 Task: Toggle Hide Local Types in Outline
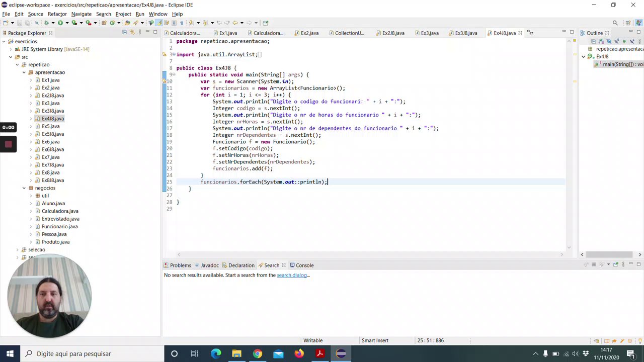coord(631,41)
